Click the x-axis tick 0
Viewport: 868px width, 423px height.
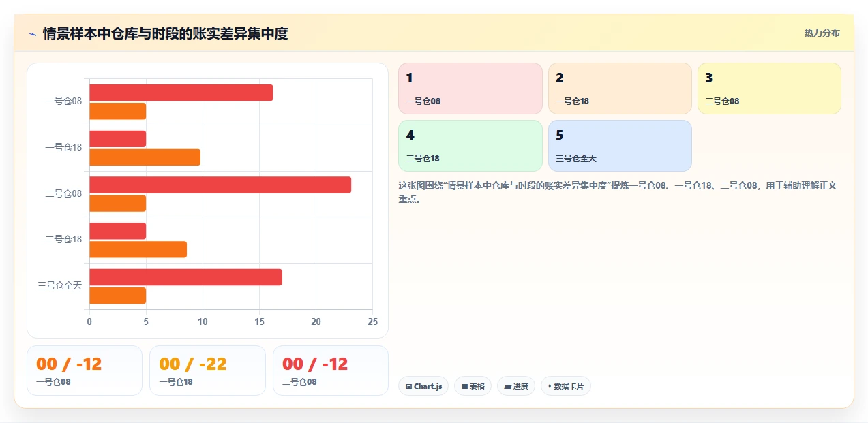tap(89, 322)
